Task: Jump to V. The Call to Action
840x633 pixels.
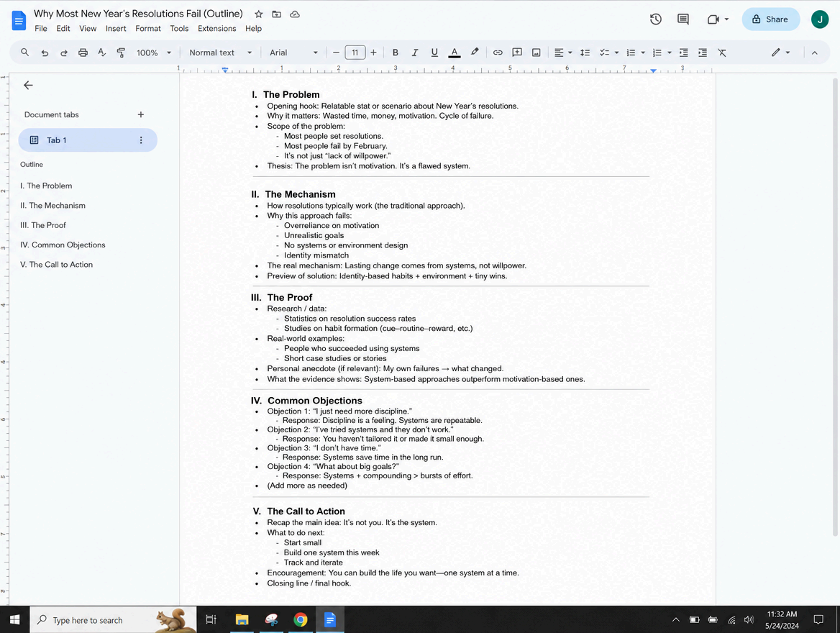Action: pos(56,265)
